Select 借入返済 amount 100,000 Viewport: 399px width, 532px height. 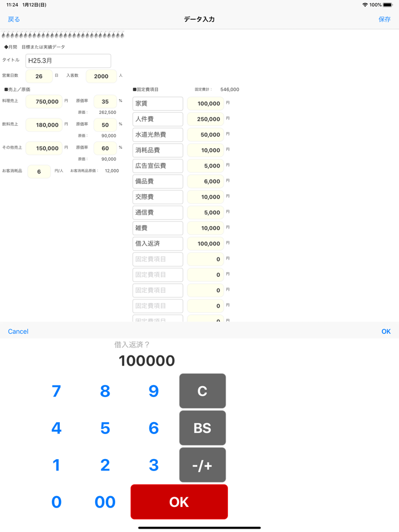[x=205, y=244]
